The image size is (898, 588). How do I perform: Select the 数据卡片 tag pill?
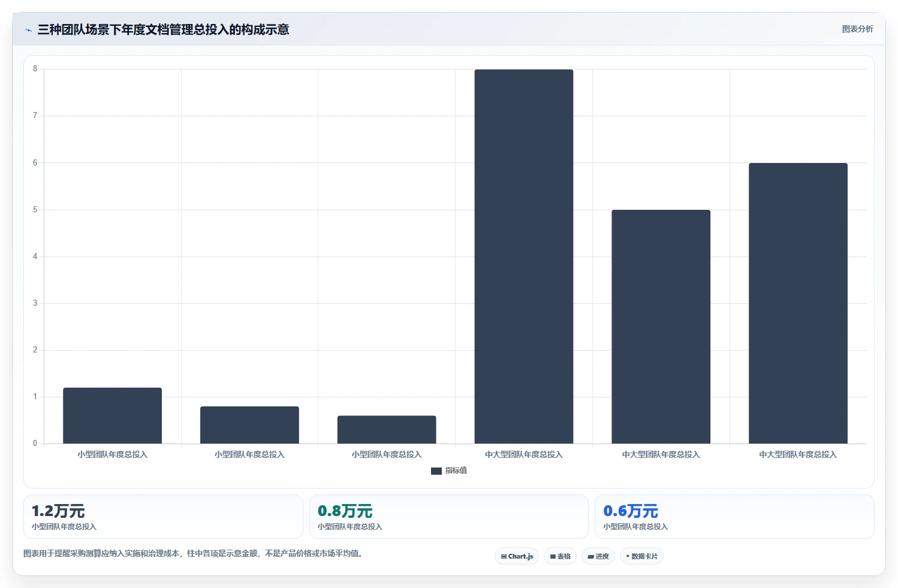641,556
